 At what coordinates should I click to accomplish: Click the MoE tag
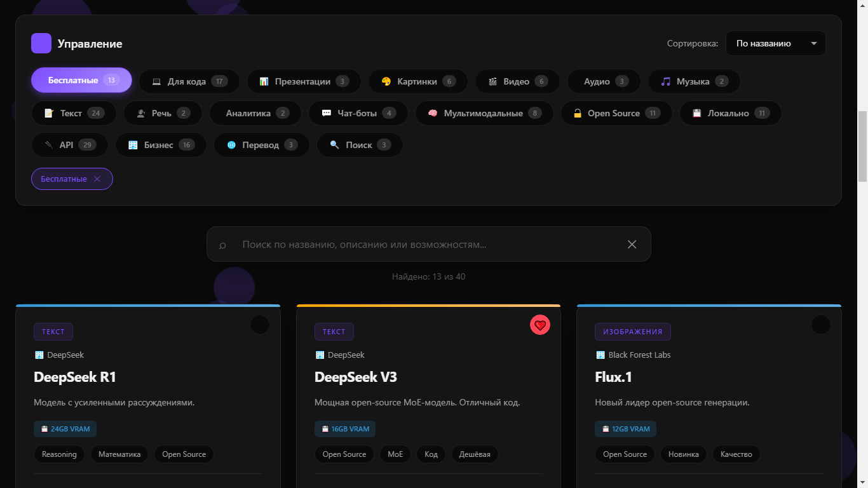tap(395, 454)
